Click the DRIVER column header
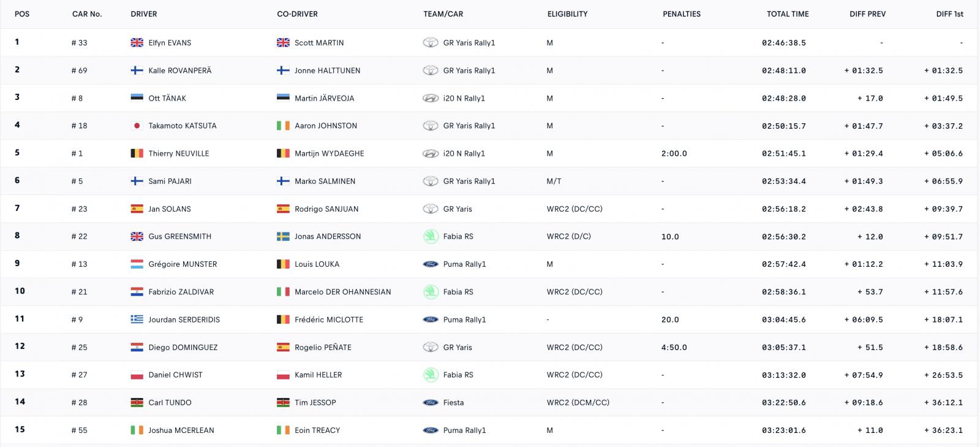The width and height of the screenshot is (980, 447). coord(144,14)
